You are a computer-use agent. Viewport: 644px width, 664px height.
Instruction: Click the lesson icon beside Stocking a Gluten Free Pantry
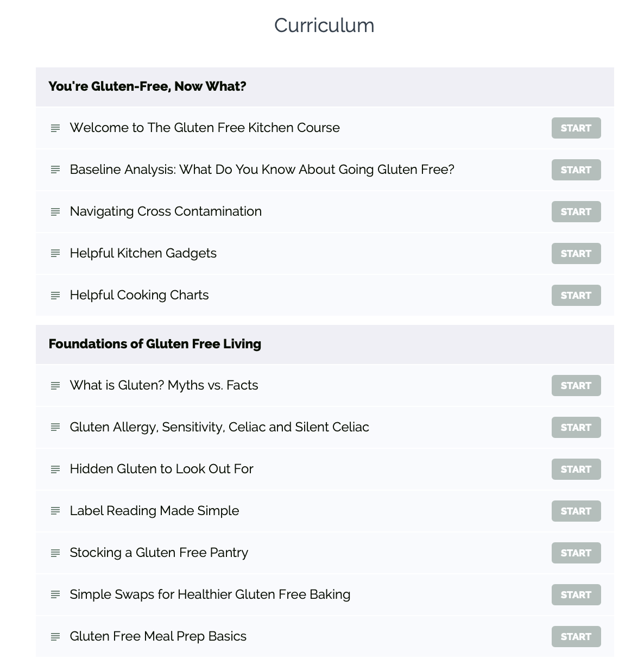55,553
